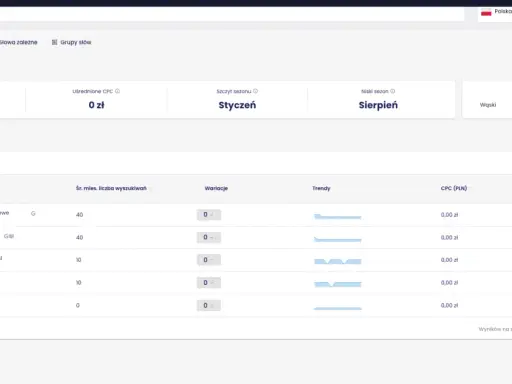Click the info icon next to Szczyt sezonu
The height and width of the screenshot is (384, 512).
point(255,91)
